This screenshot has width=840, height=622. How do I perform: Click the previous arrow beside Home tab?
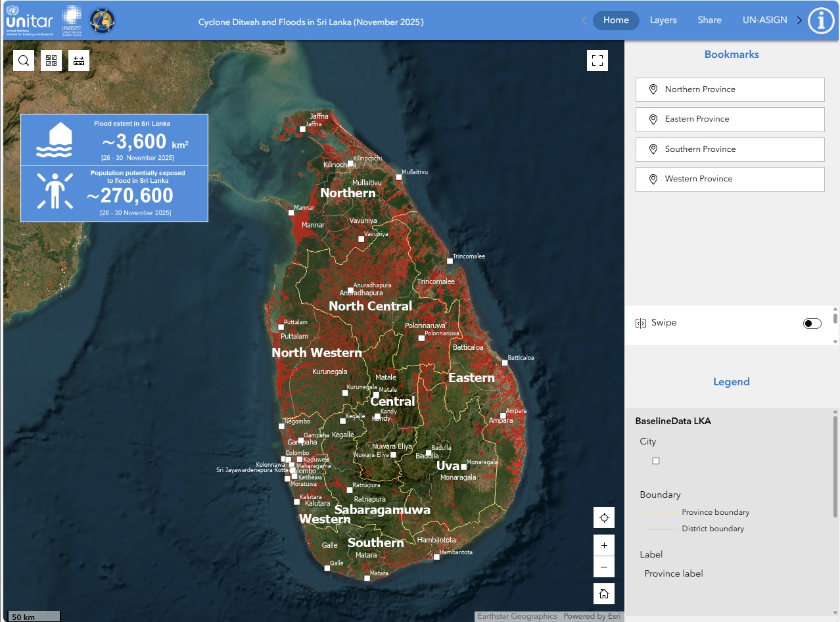[x=584, y=20]
